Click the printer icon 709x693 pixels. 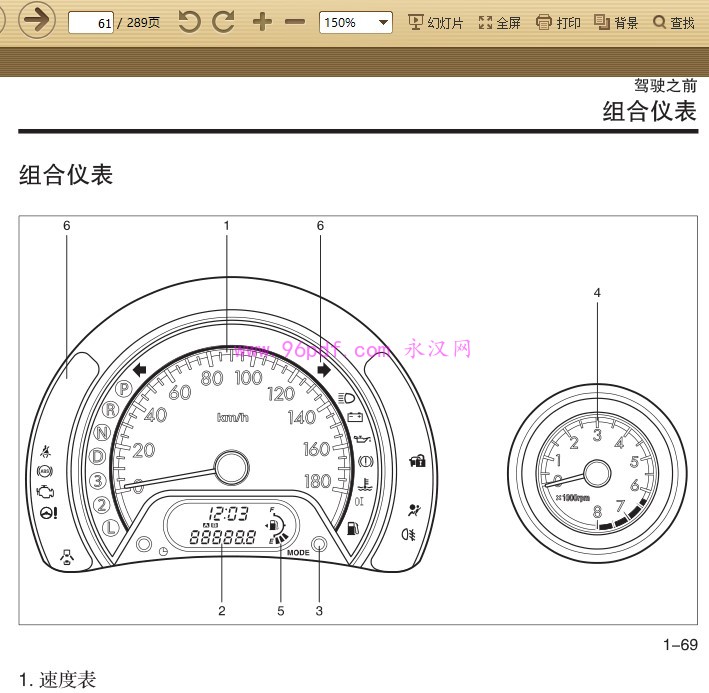point(544,22)
